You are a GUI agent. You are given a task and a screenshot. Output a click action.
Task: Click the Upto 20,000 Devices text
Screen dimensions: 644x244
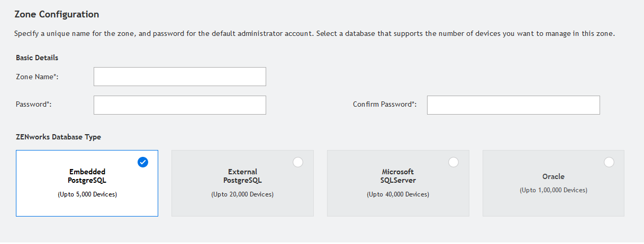pyautogui.click(x=242, y=194)
